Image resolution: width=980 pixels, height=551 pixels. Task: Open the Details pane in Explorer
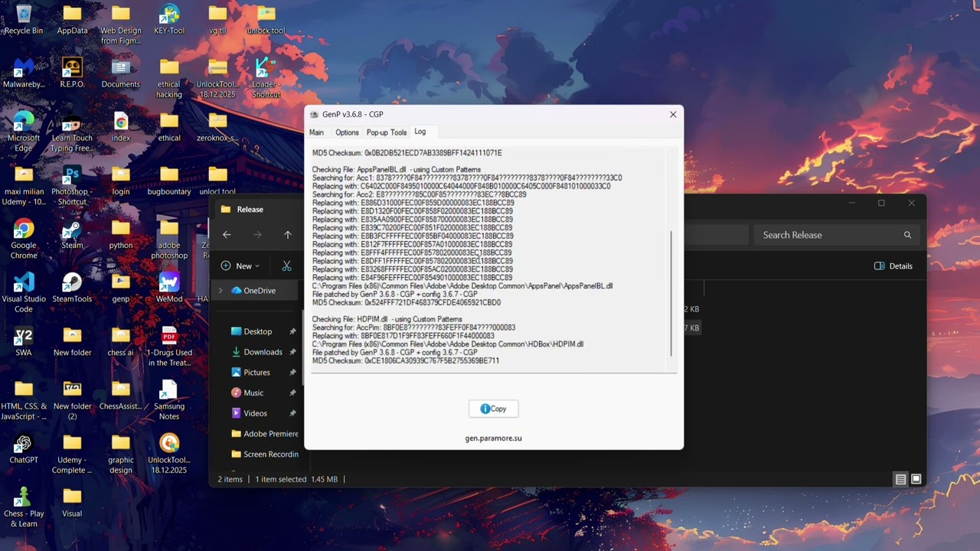coord(893,266)
